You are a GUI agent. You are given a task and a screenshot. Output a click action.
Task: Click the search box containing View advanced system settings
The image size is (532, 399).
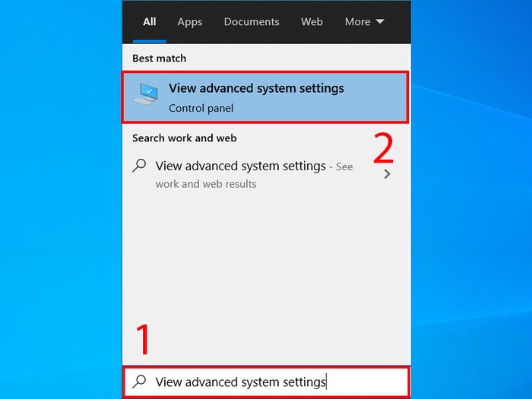pos(266,382)
